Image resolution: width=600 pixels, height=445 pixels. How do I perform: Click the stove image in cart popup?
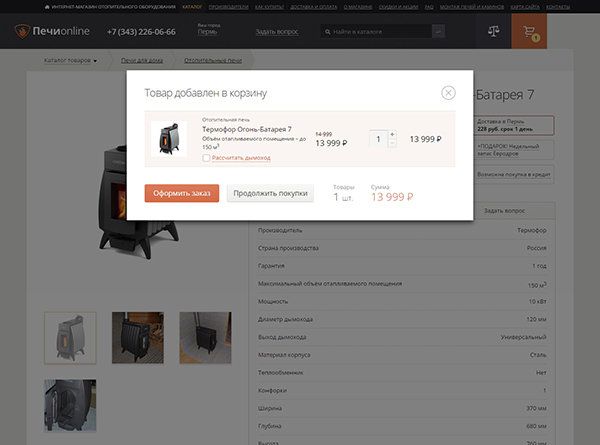167,139
